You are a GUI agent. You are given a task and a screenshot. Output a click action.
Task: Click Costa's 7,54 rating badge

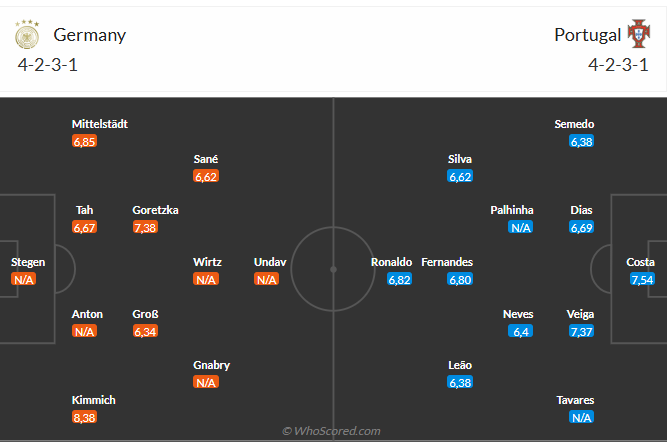click(642, 280)
